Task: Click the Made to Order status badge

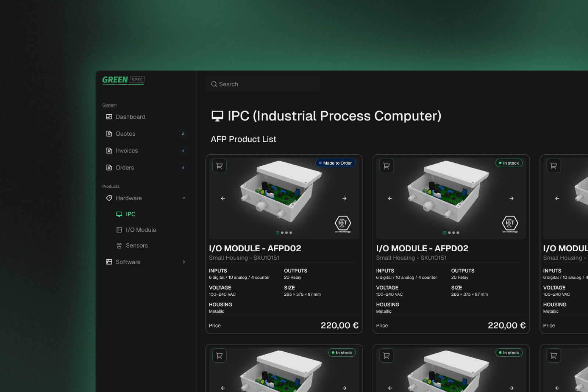Action: [x=336, y=163]
